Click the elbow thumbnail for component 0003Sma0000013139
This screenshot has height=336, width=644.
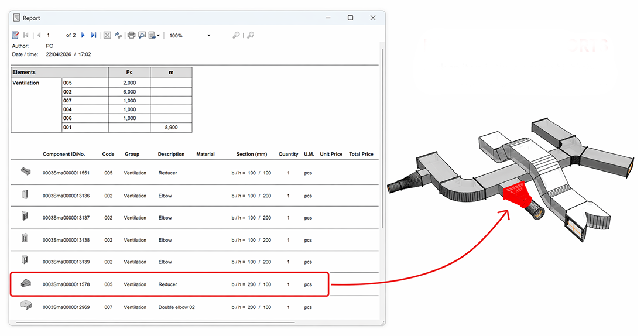click(x=25, y=259)
